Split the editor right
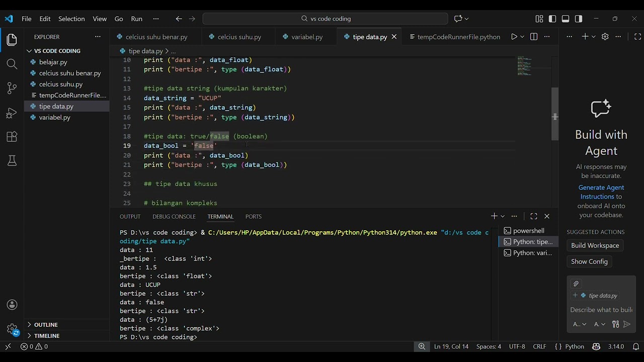This screenshot has height=362, width=644. (534, 37)
